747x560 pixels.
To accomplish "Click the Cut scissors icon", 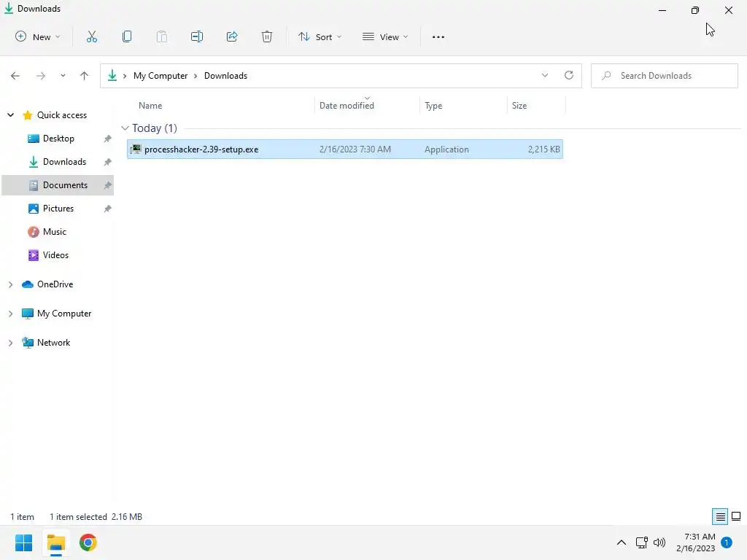I will click(92, 36).
